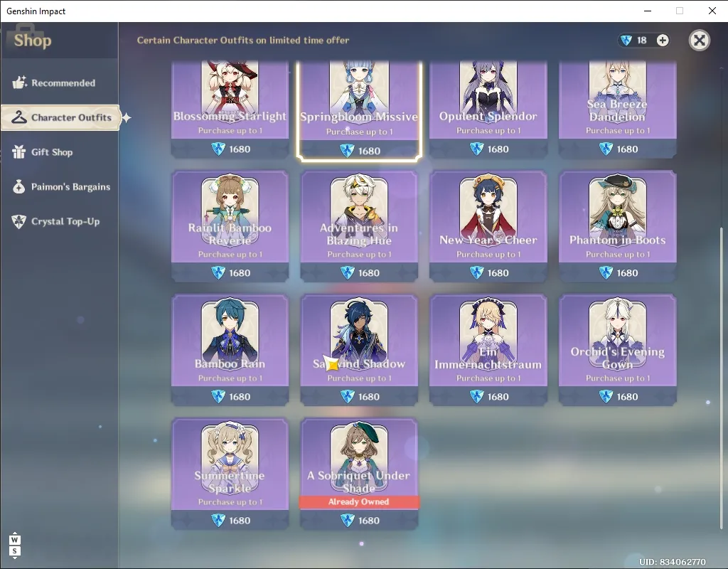Click the outfit list vertical scrollbar

click(x=721, y=378)
